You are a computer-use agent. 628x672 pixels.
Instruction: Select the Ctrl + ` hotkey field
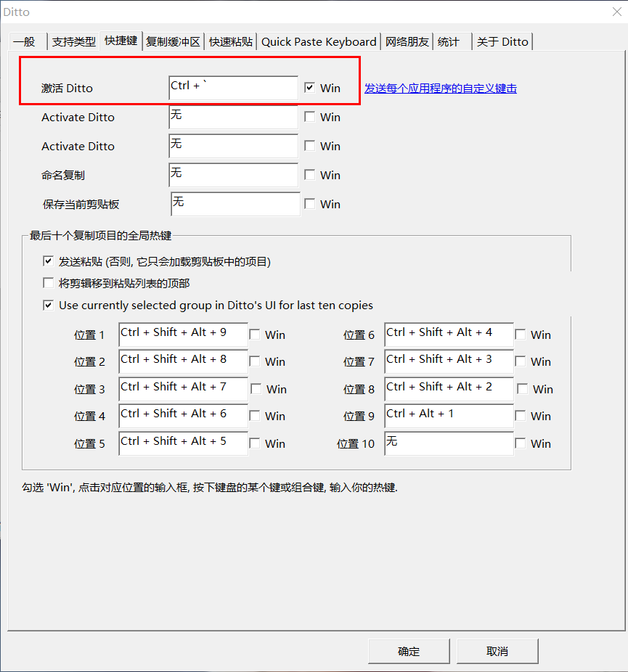pos(232,88)
